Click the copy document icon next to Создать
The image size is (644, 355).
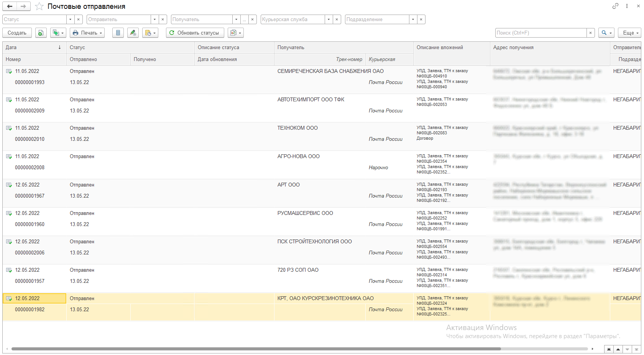click(41, 33)
